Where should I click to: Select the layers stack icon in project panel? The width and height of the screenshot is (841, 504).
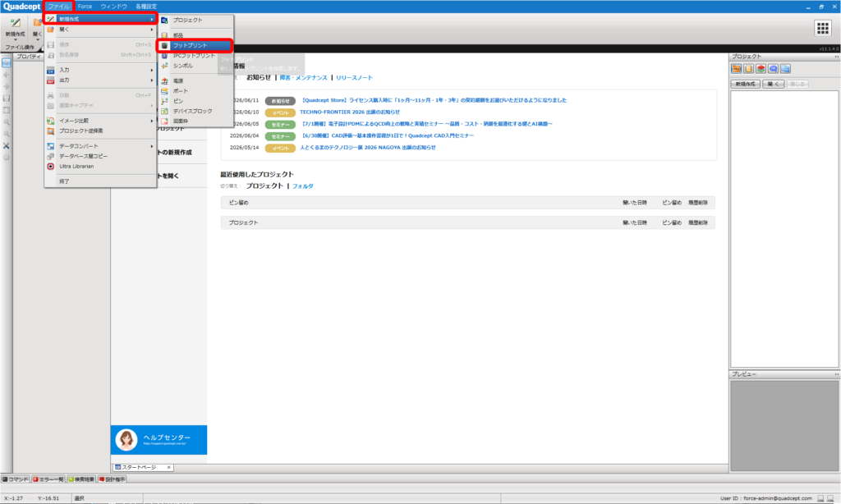tap(761, 69)
